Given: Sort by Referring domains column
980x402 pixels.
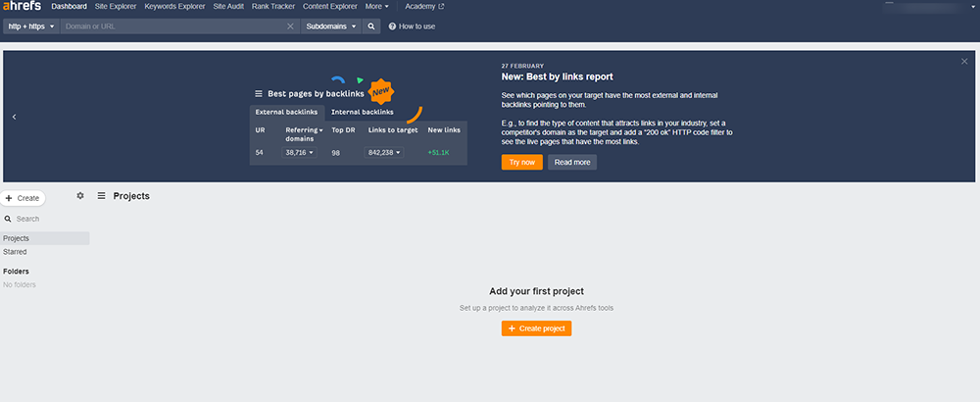Looking at the screenshot, I should click(305, 133).
